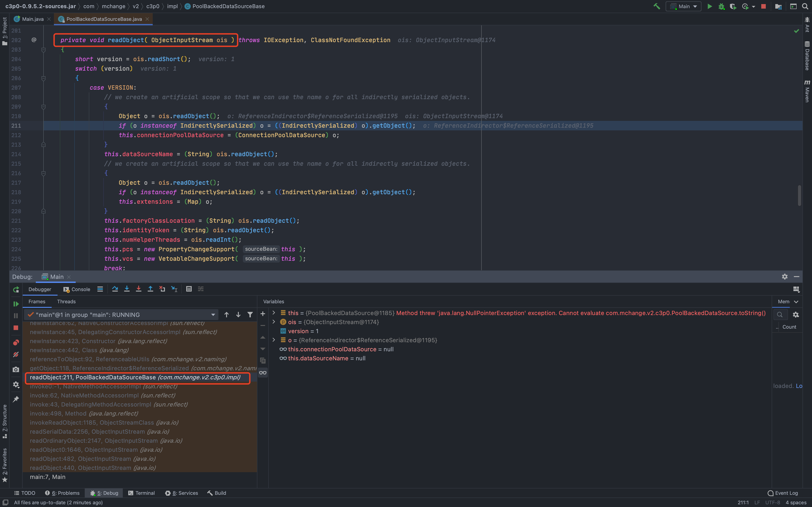Click the thread dump camera icon
The height and width of the screenshot is (507, 812).
pos(16,369)
